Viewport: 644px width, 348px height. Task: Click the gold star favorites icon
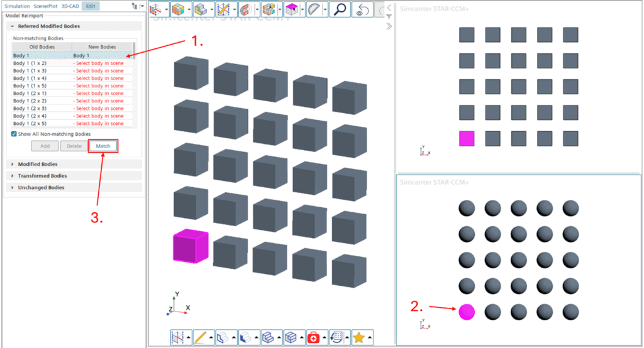pos(358,338)
